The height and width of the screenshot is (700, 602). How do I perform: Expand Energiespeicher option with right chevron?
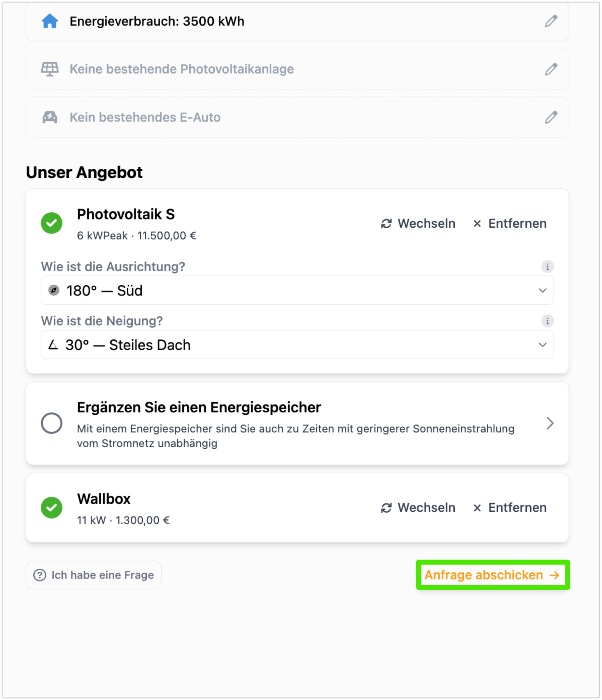(x=550, y=423)
